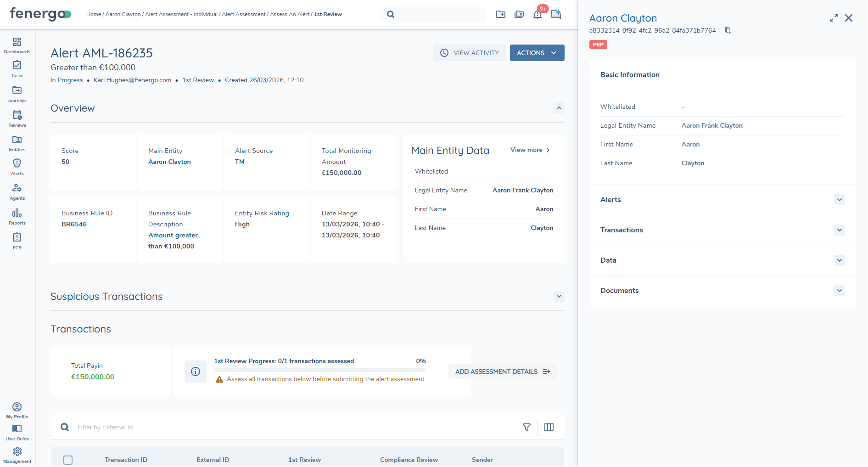
Task: Open transaction table filter options
Action: tap(526, 427)
